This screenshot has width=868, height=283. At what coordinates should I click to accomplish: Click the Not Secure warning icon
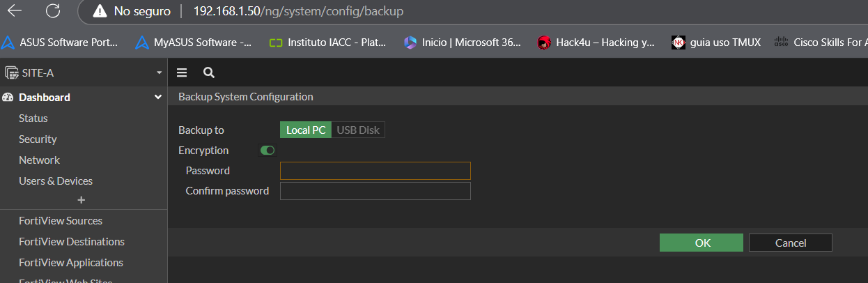point(101,11)
